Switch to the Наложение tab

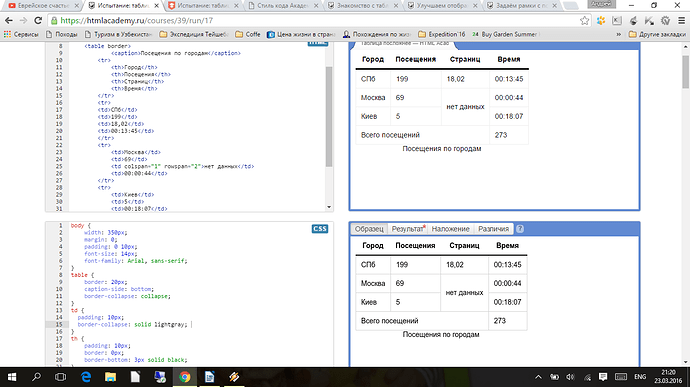click(451, 229)
